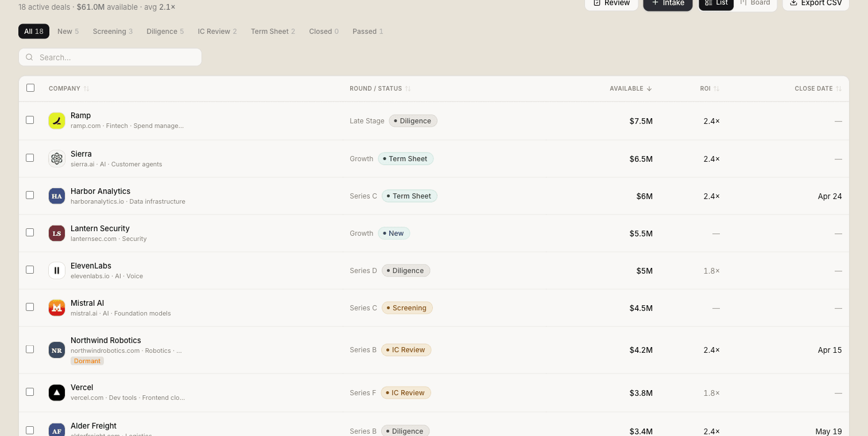
Task: Toggle Available column sort arrow
Action: (649, 88)
